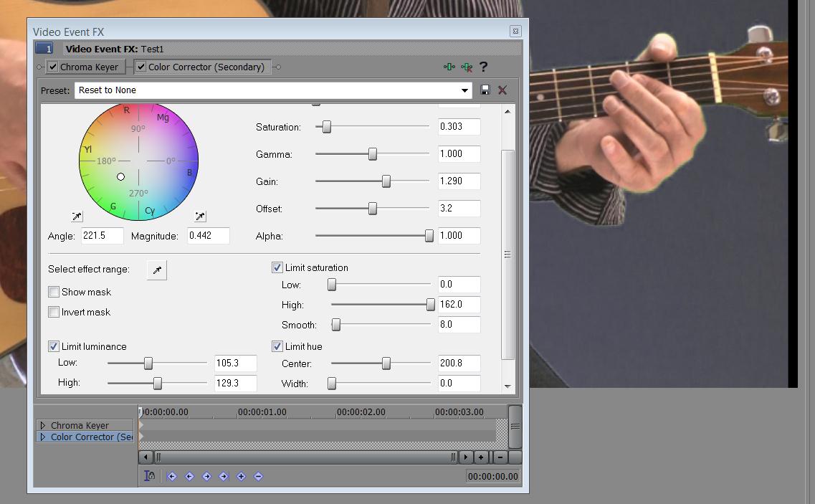Click the event number 1 indicator

(x=44, y=48)
